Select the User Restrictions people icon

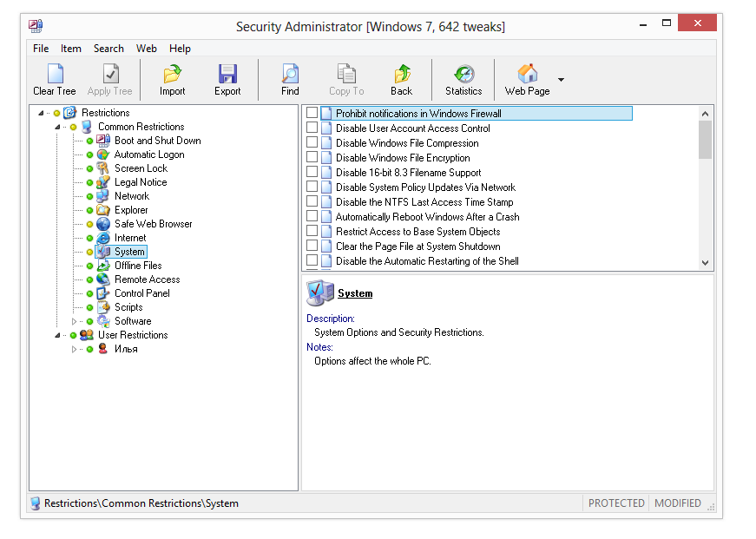tap(87, 335)
